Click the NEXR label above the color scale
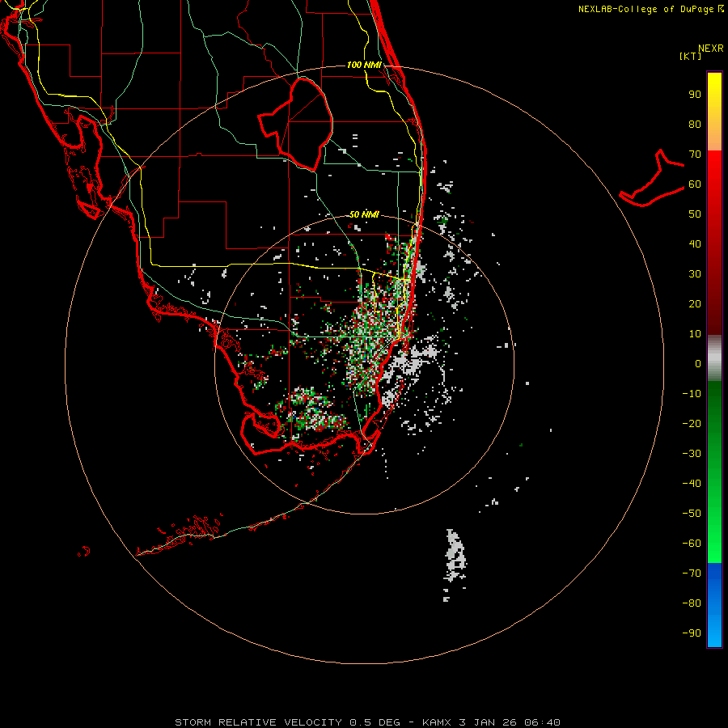728x728 pixels. pyautogui.click(x=710, y=49)
